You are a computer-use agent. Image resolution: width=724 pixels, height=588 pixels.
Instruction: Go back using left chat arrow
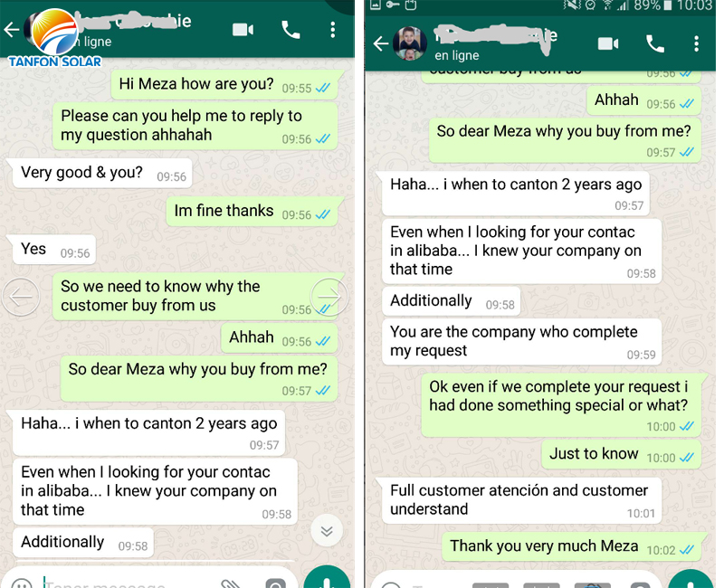(x=11, y=31)
